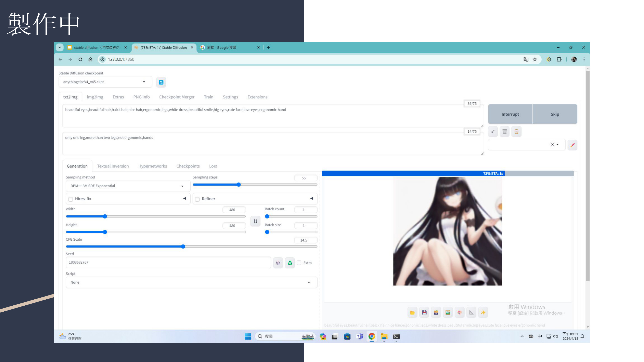Viewport: 644px width, 362px height.
Task: Click the positive prompt text area
Action: (273, 116)
